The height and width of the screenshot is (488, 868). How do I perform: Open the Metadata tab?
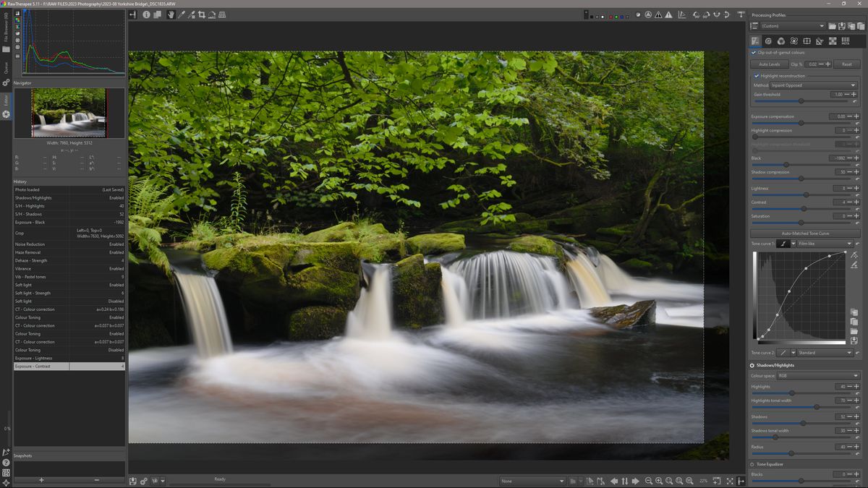click(x=846, y=41)
